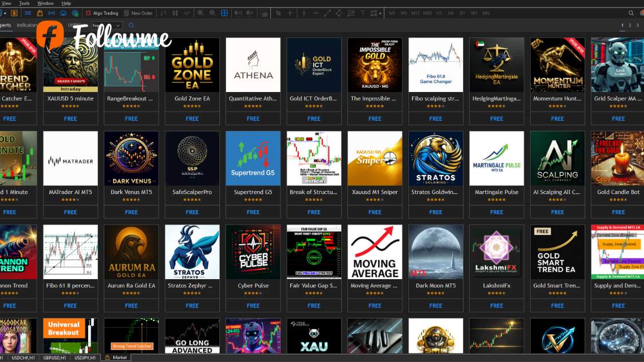Expand the graphical objects tools dropdown
The image size is (644, 362).
point(380,13)
